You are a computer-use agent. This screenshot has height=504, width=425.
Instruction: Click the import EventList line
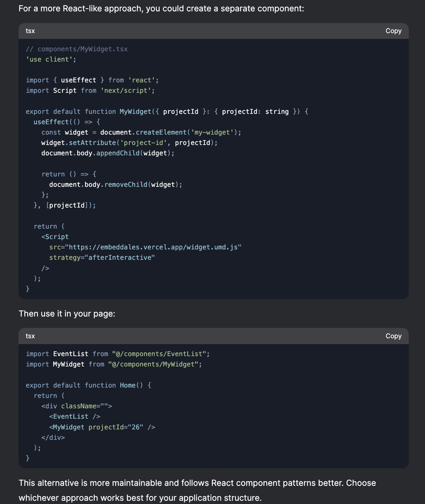[x=118, y=354]
